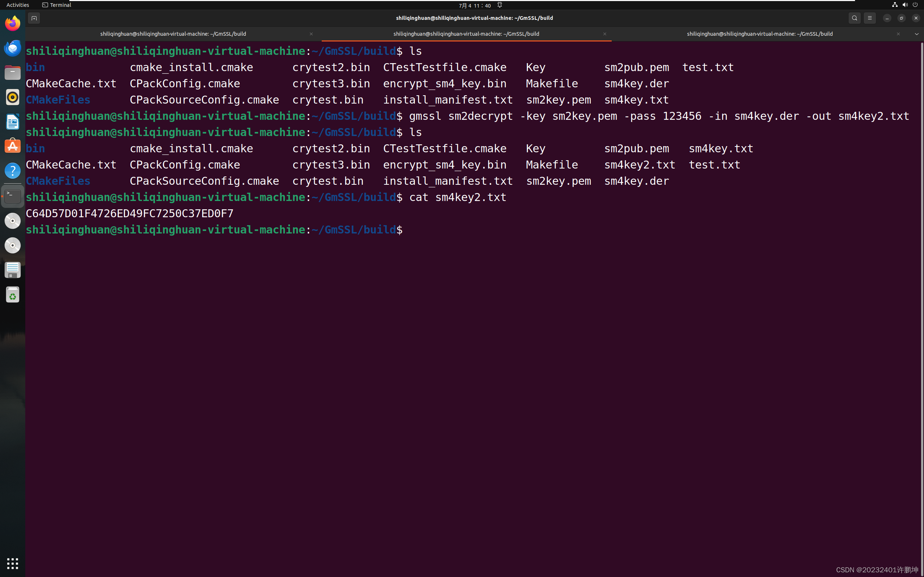
Task: Click CPackSourceConfig.cmake in first listing
Action: pyautogui.click(x=204, y=100)
